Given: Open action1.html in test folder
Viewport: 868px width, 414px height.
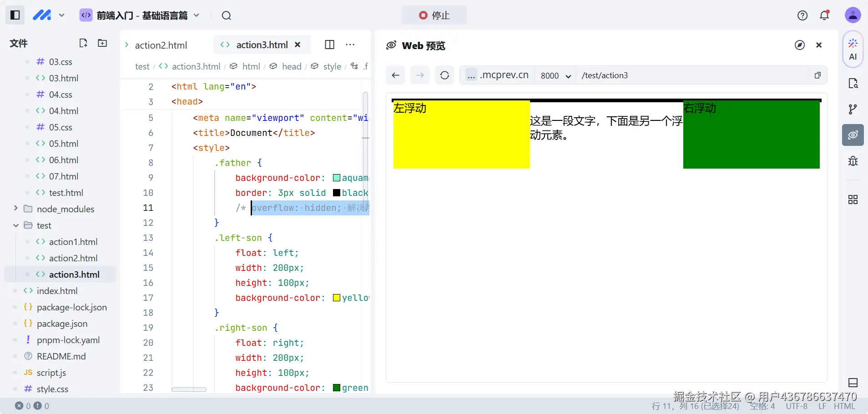Looking at the screenshot, I should (x=60, y=242).
